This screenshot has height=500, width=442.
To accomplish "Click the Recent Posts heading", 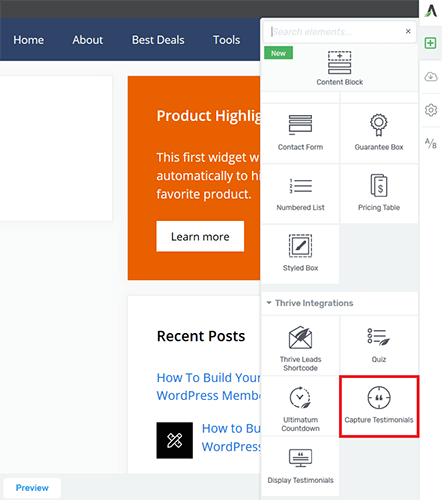I will (201, 336).
